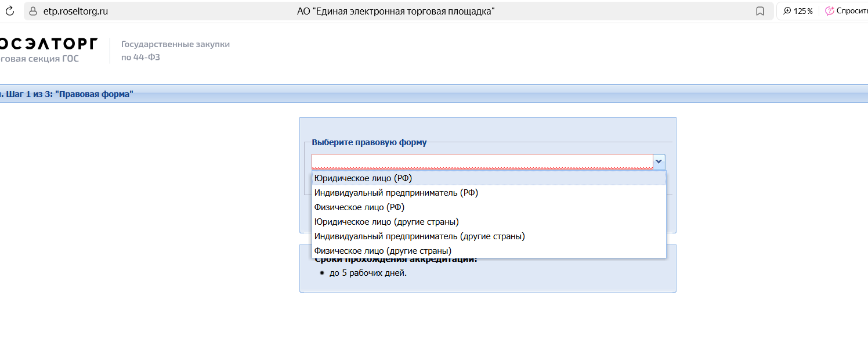
Task: Click the Государственные закупки по 44-ФЗ heading
Action: coord(175,51)
